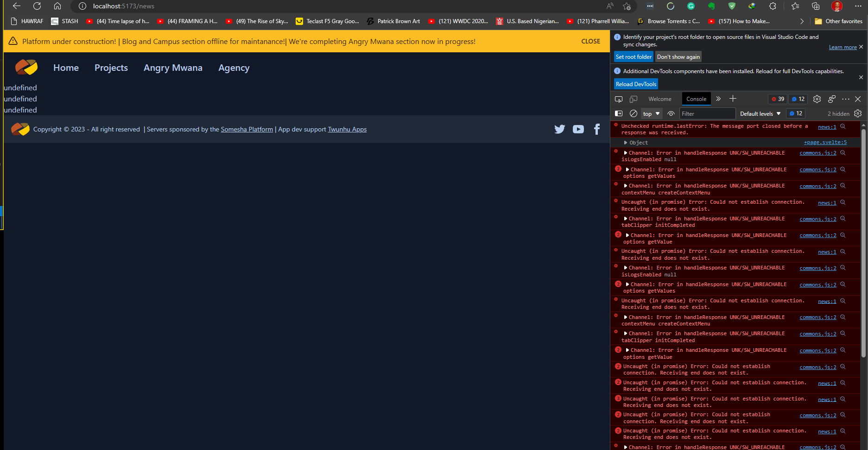868x450 pixels.
Task: Expand the isLogsEnabled null Channel error
Action: 626,153
